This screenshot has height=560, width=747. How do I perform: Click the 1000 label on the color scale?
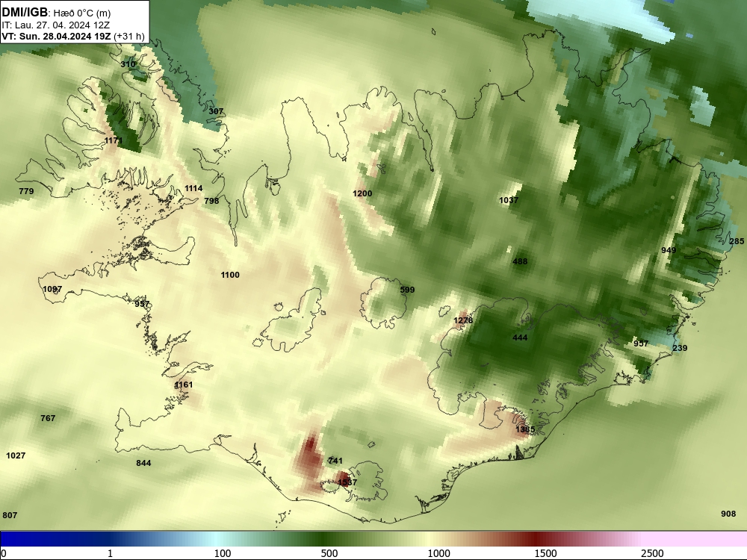(x=438, y=553)
